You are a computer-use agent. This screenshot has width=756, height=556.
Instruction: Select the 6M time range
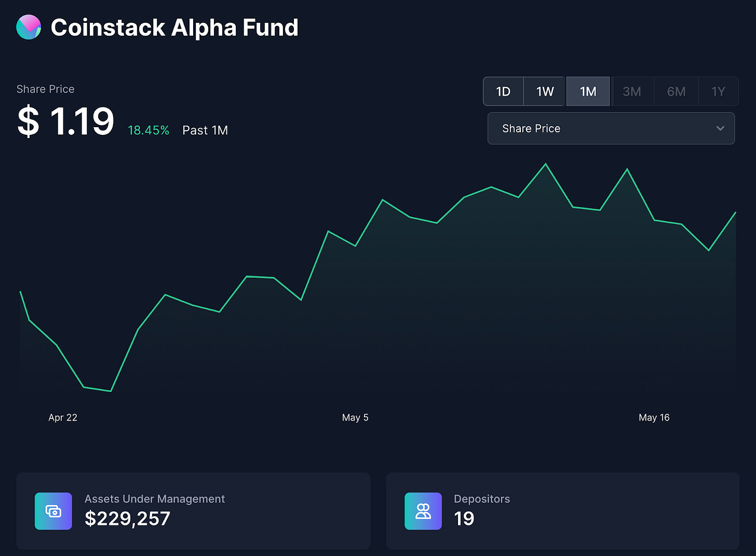click(x=676, y=91)
